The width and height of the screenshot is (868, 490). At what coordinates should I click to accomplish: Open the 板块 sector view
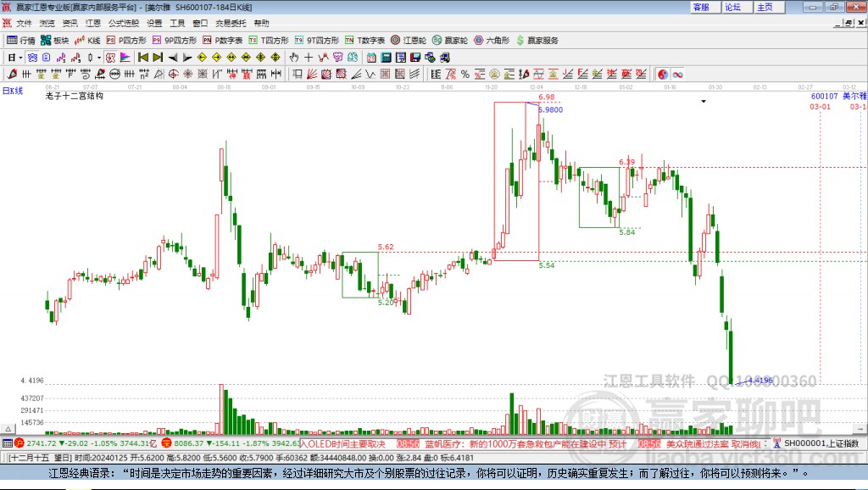tap(55, 41)
